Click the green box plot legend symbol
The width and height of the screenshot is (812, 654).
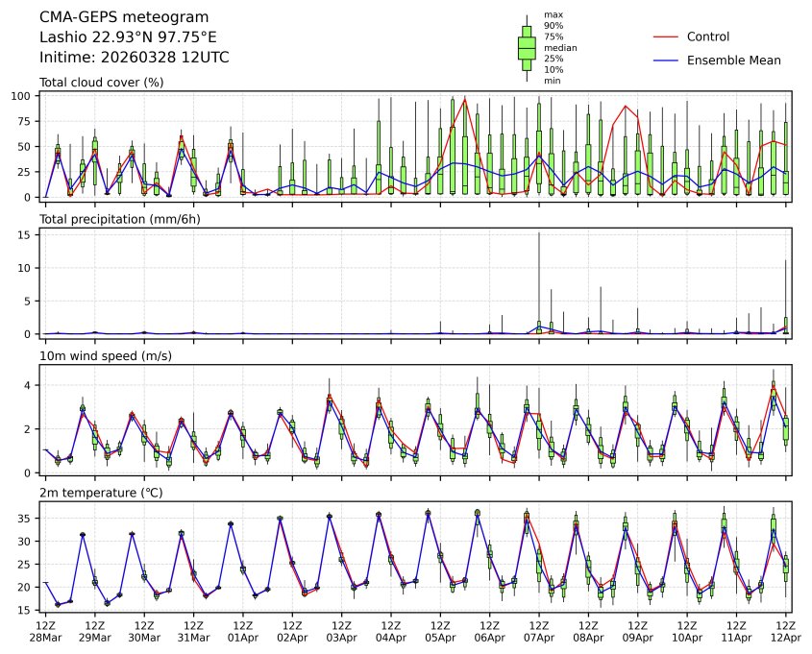527,47
